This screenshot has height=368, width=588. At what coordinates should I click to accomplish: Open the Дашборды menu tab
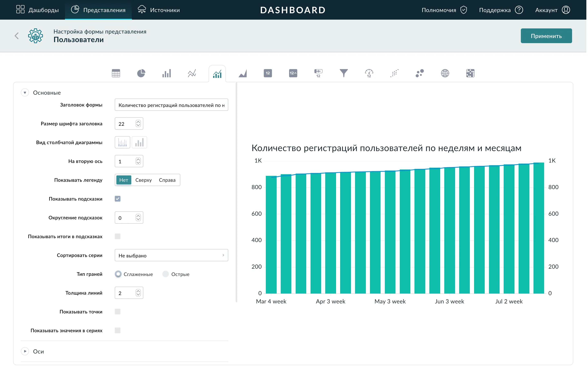pos(37,10)
